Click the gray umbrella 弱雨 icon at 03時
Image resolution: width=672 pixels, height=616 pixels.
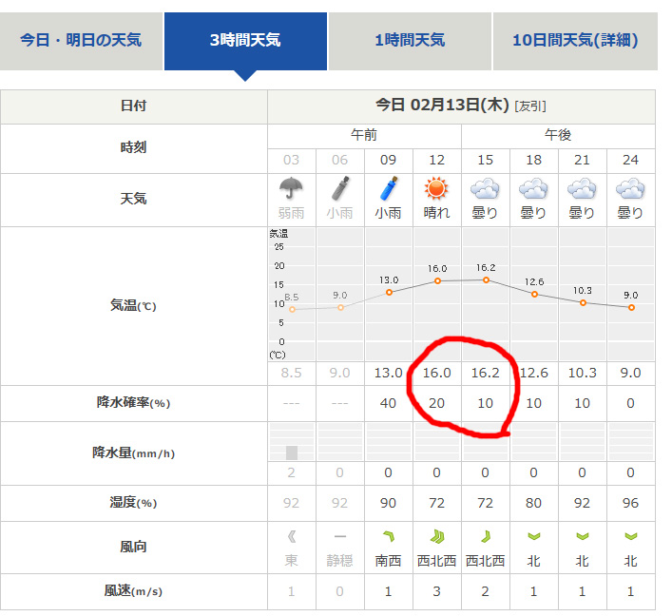tap(291, 188)
